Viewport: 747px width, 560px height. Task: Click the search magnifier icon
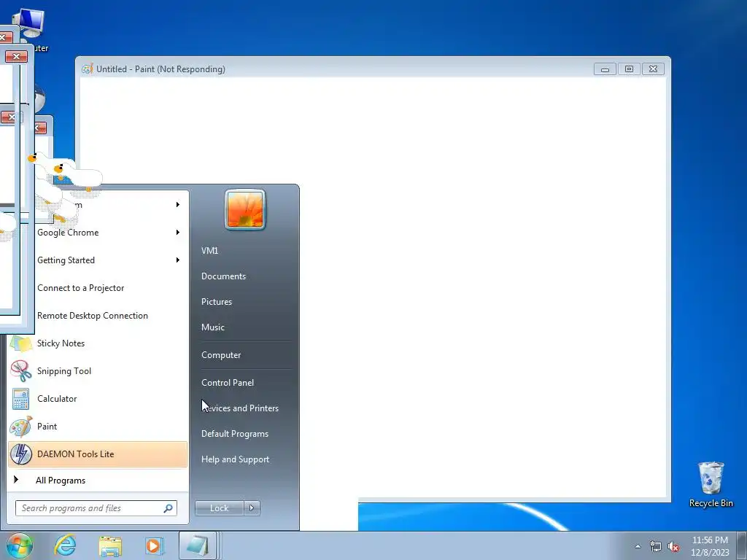169,508
